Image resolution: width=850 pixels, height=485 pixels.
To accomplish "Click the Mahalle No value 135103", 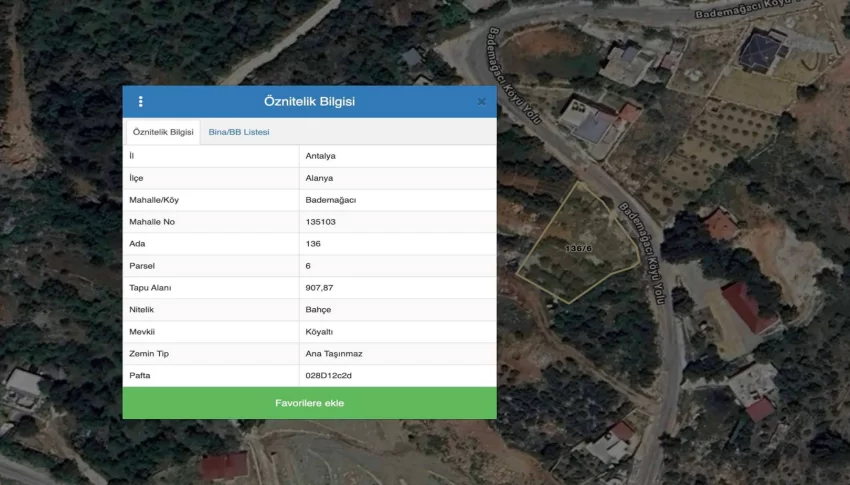I will [x=320, y=222].
